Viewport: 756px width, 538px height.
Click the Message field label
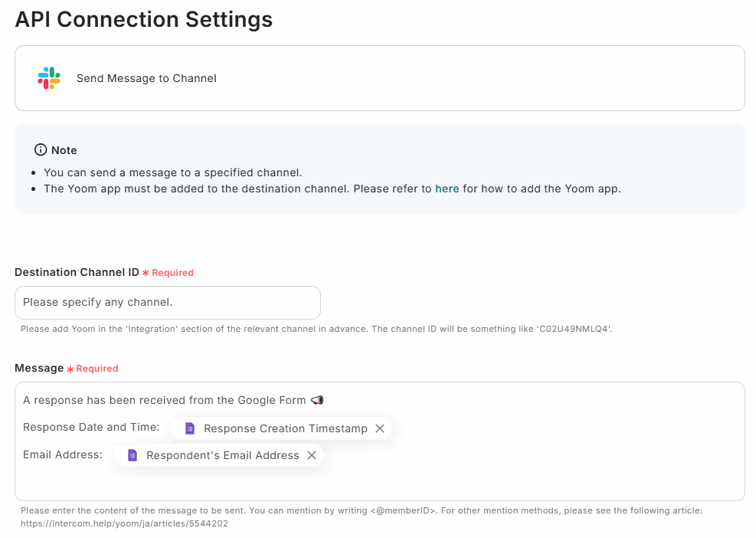point(39,368)
